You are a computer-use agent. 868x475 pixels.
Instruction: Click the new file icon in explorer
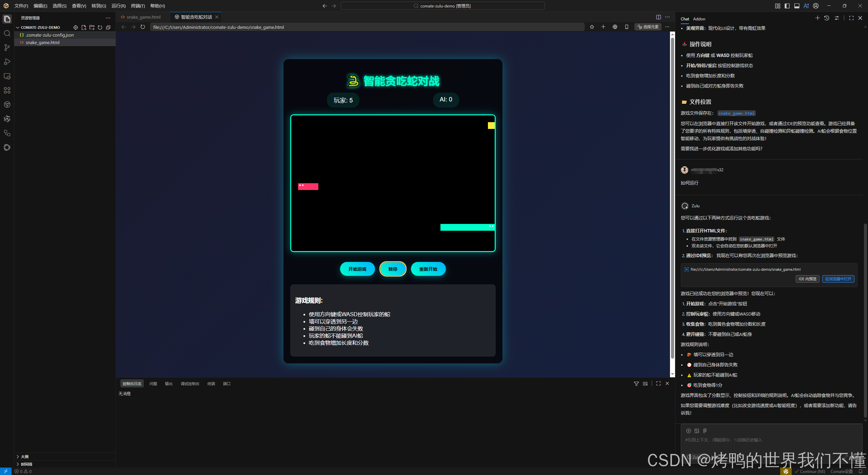[x=84, y=27]
